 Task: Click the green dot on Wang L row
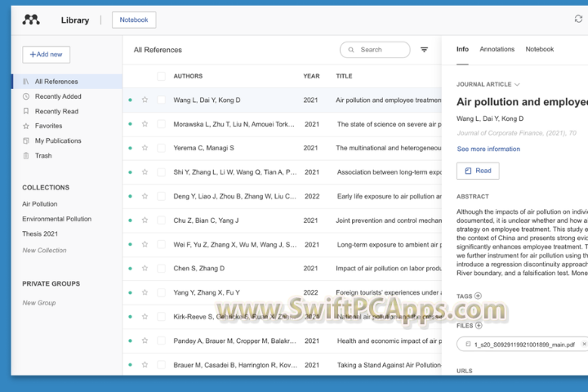[x=130, y=100]
